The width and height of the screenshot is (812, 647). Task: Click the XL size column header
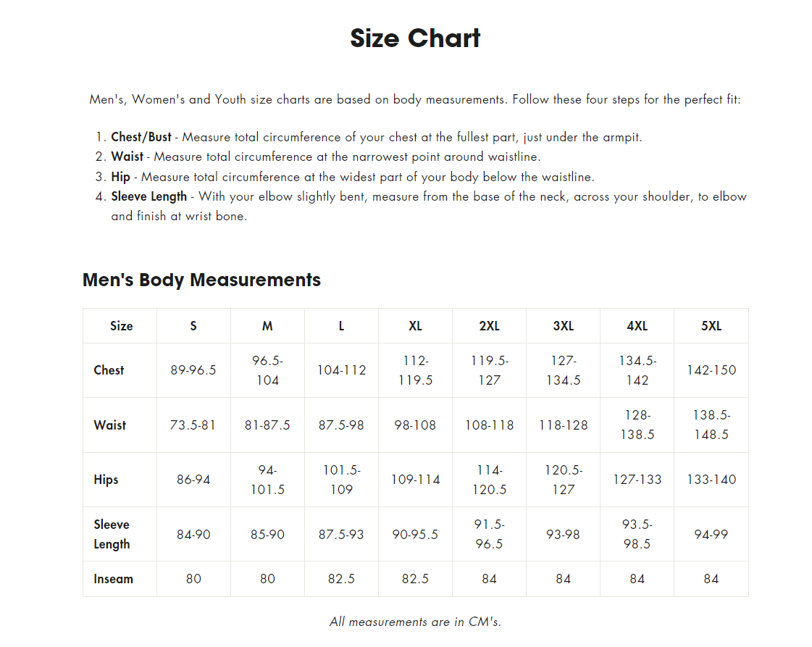[415, 326]
